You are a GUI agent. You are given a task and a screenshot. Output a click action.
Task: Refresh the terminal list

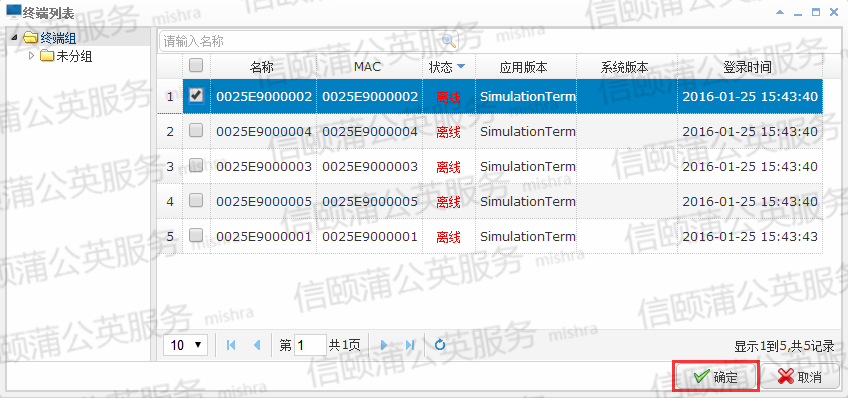click(440, 345)
